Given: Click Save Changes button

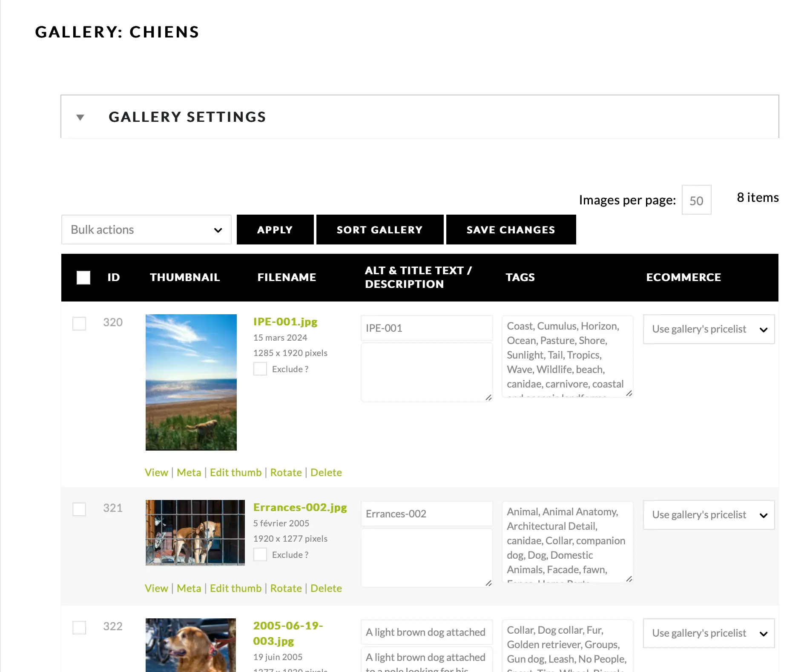Looking at the screenshot, I should (511, 230).
